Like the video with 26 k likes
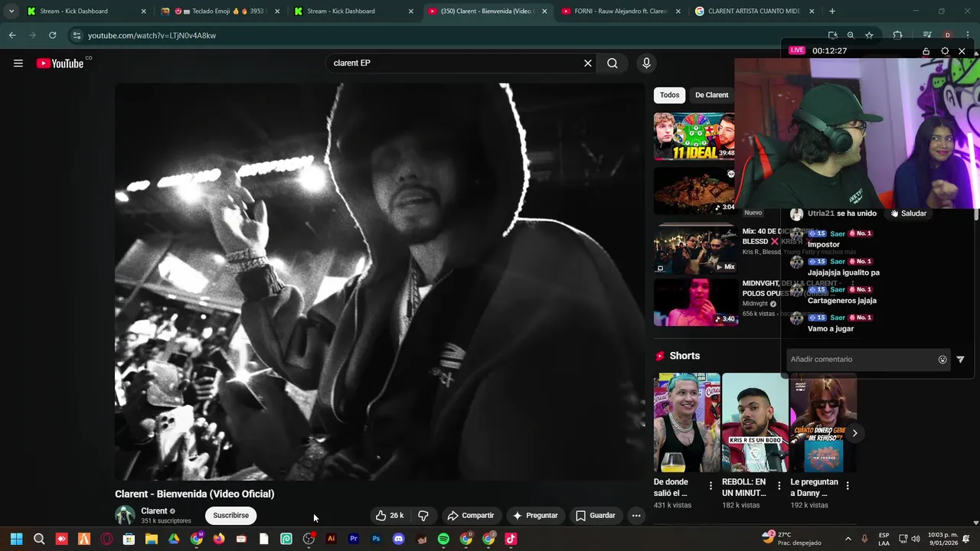Screen dimensions: 980x551 tap(390, 516)
